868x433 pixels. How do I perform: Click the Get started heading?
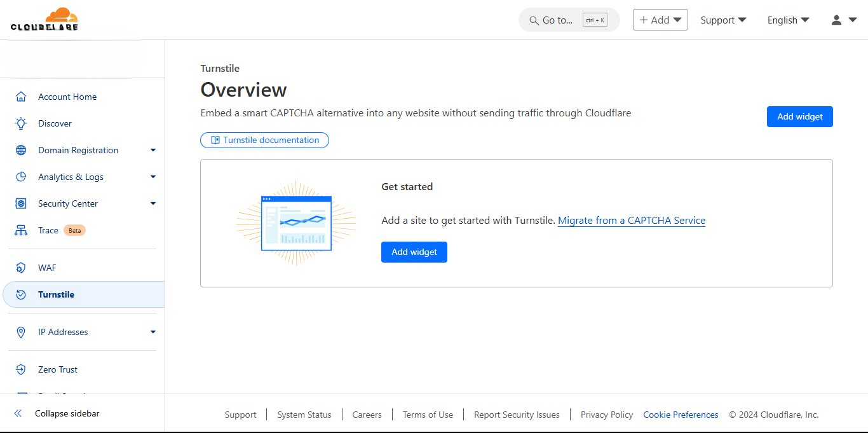pos(407,187)
